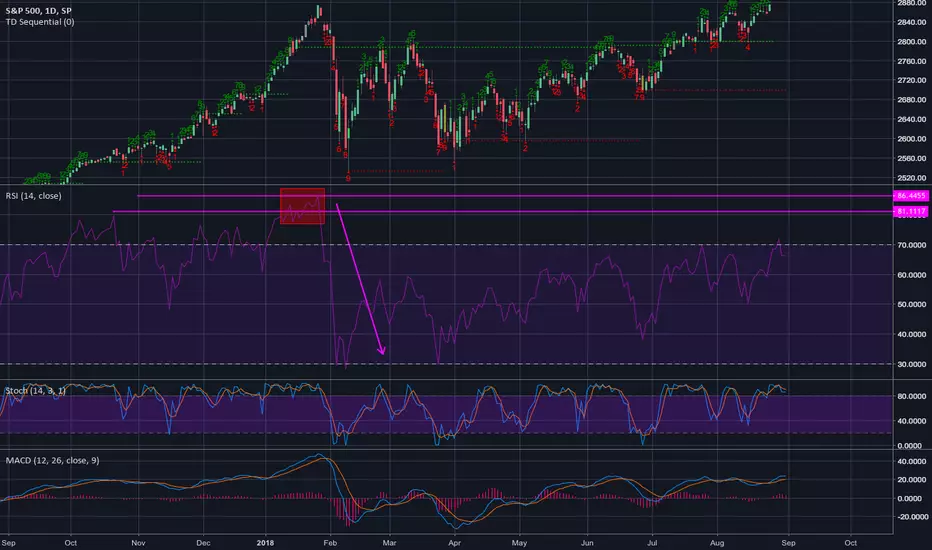Click the 2840.00 price axis label
Viewport: 932px width, 550px height.
point(912,22)
